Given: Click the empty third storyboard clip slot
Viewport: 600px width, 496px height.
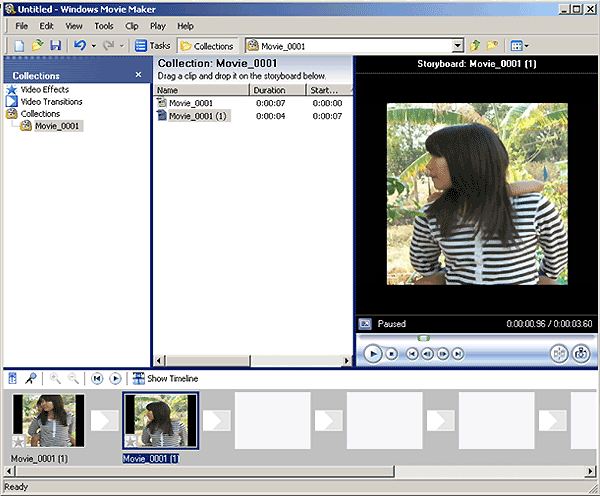Looking at the screenshot, I should pos(272,421).
